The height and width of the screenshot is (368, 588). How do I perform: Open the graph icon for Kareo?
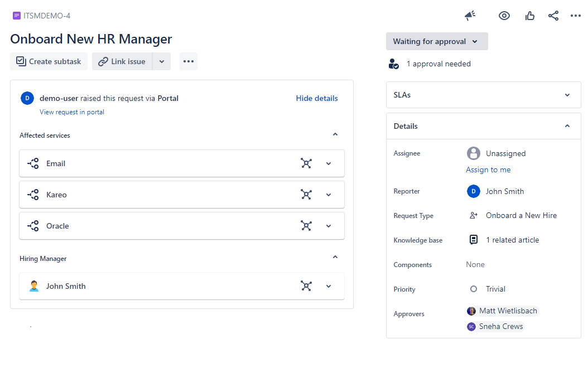click(306, 195)
